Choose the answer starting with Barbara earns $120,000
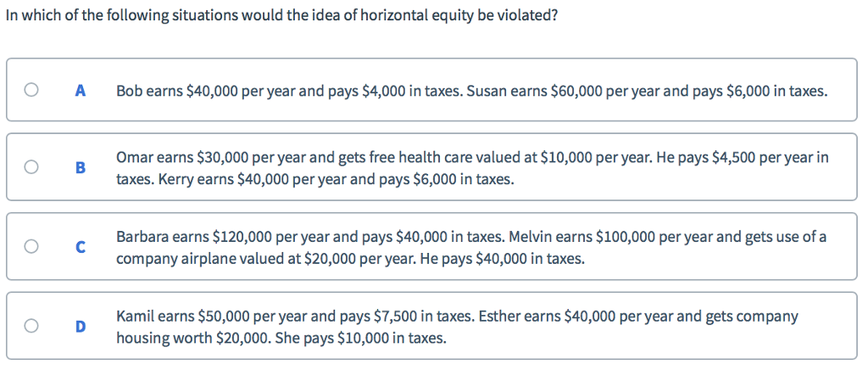This screenshot has width=868, height=376. (x=271, y=237)
